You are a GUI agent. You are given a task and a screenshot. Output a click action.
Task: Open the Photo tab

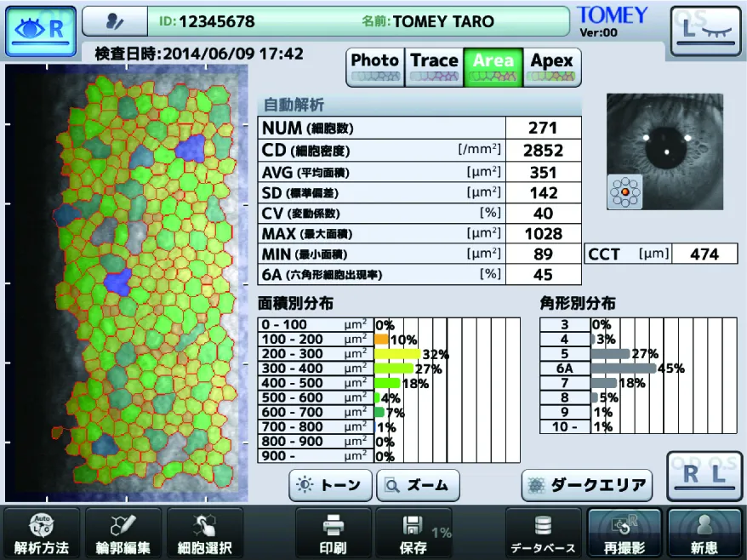[375, 67]
